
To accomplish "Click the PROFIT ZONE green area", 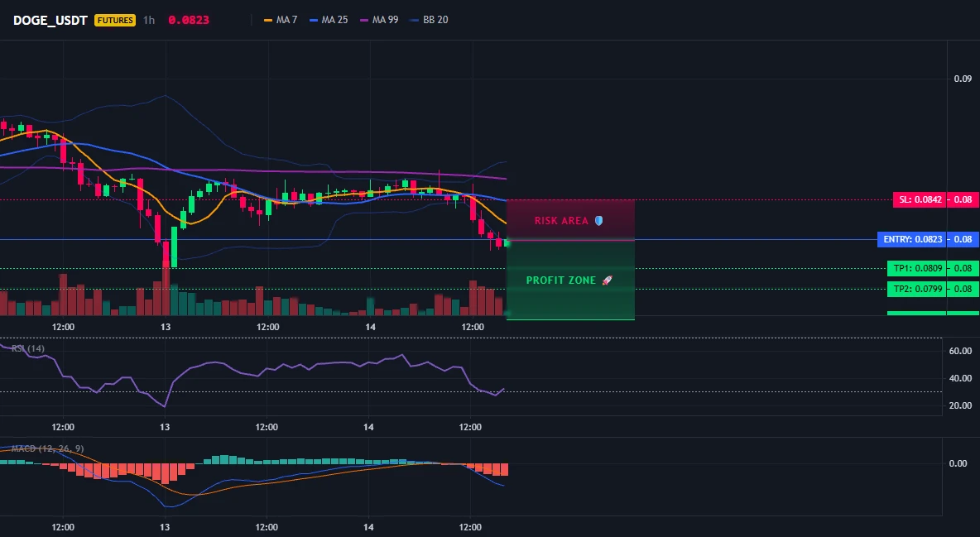I will tap(570, 280).
